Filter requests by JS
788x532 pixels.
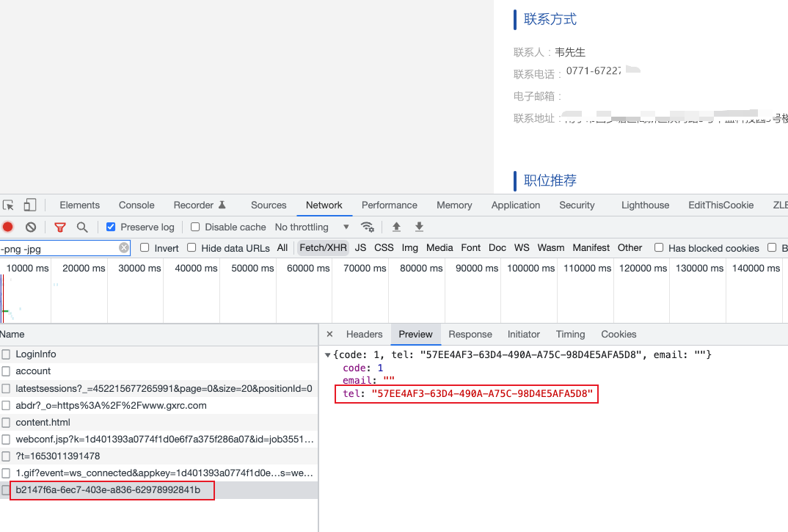coord(360,248)
